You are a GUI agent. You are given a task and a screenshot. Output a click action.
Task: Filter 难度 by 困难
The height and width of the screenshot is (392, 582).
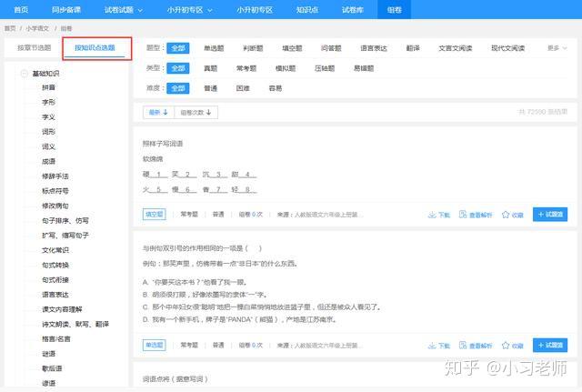point(243,88)
